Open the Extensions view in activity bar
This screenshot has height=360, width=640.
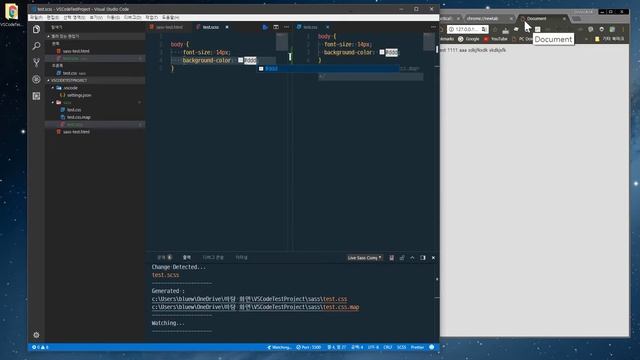(x=36, y=96)
